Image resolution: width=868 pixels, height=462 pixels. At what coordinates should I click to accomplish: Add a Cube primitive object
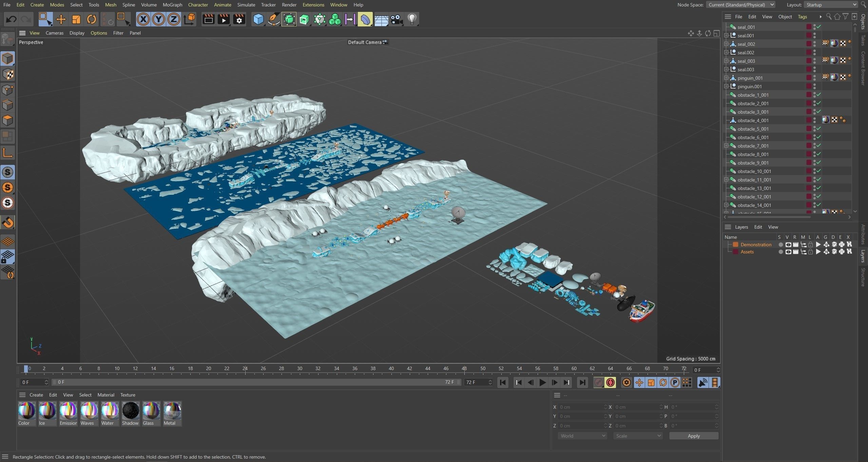[258, 19]
